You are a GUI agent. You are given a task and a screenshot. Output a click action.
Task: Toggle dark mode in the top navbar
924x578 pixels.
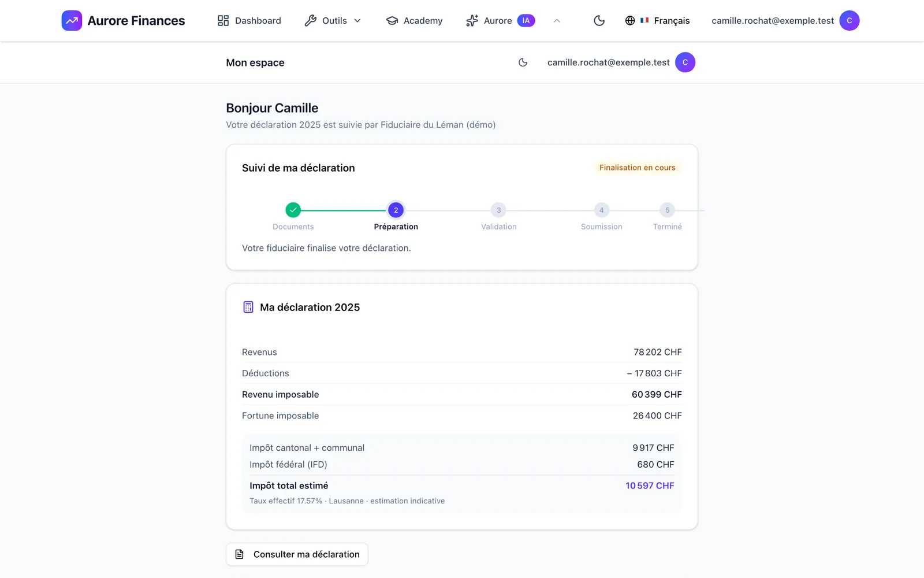click(599, 21)
